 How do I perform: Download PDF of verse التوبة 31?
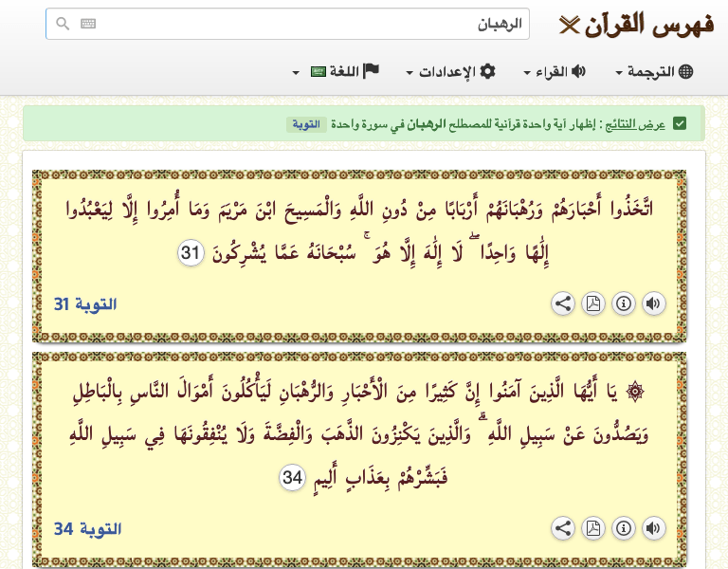pos(593,303)
